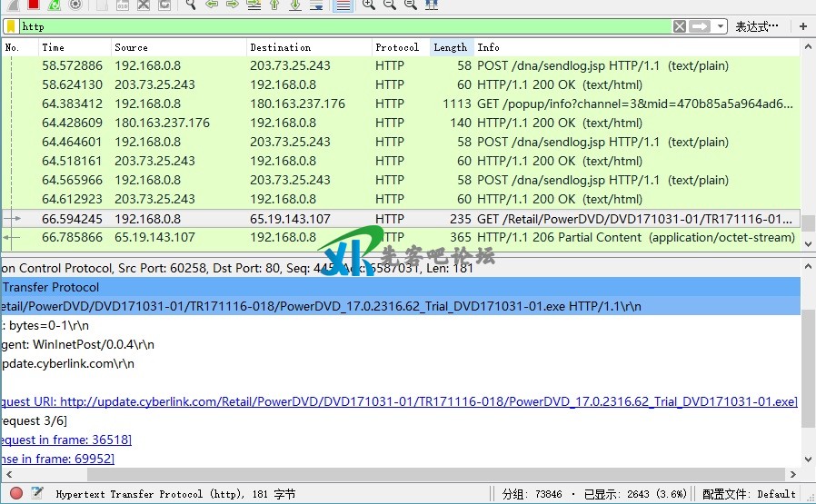This screenshot has height=504, width=816.
Task: Open the display filter history dropdown
Action: click(721, 26)
